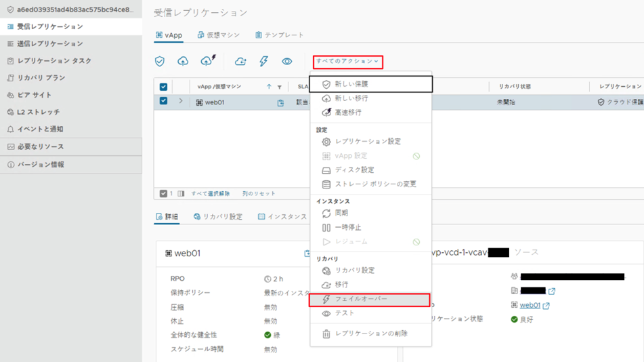
Task: Open 必要なリソース in the sidebar
Action: pyautogui.click(x=71, y=147)
